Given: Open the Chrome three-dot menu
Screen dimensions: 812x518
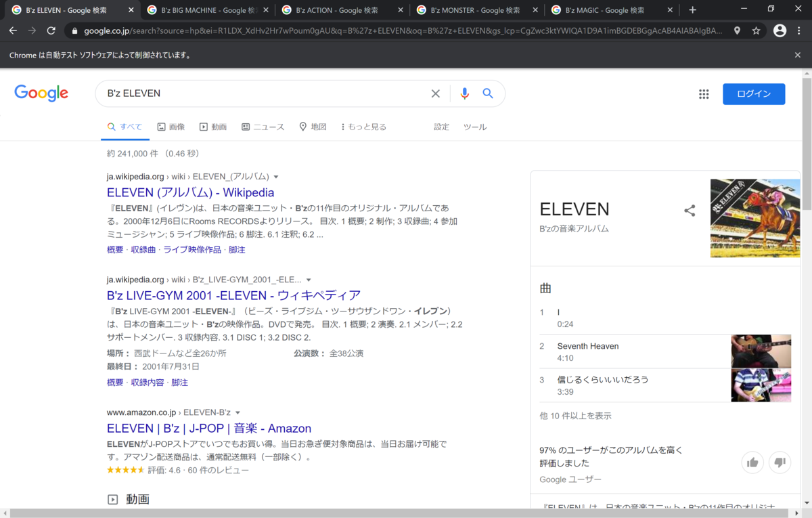Looking at the screenshot, I should pos(800,30).
